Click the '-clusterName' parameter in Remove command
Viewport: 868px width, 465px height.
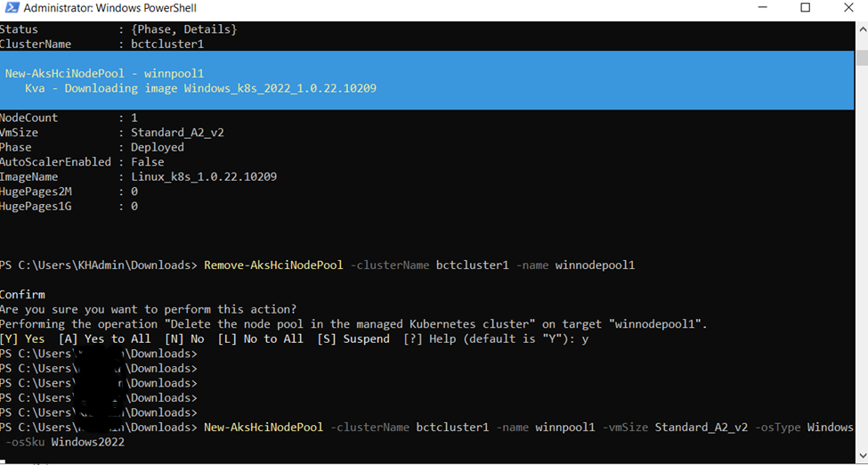click(x=390, y=265)
